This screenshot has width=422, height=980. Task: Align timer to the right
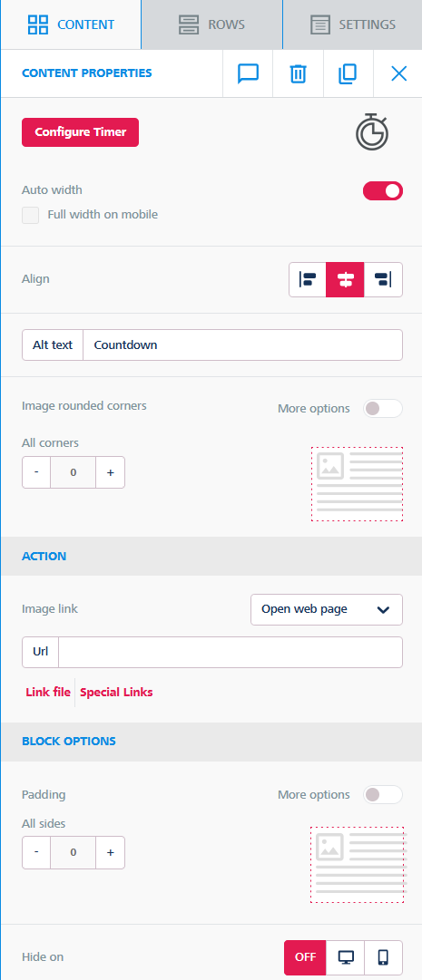[x=383, y=279]
